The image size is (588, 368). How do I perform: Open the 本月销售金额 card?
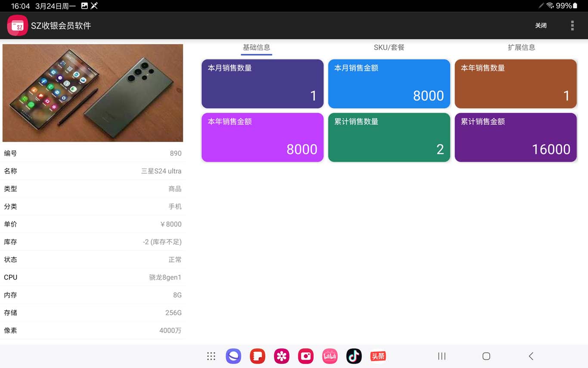(389, 84)
